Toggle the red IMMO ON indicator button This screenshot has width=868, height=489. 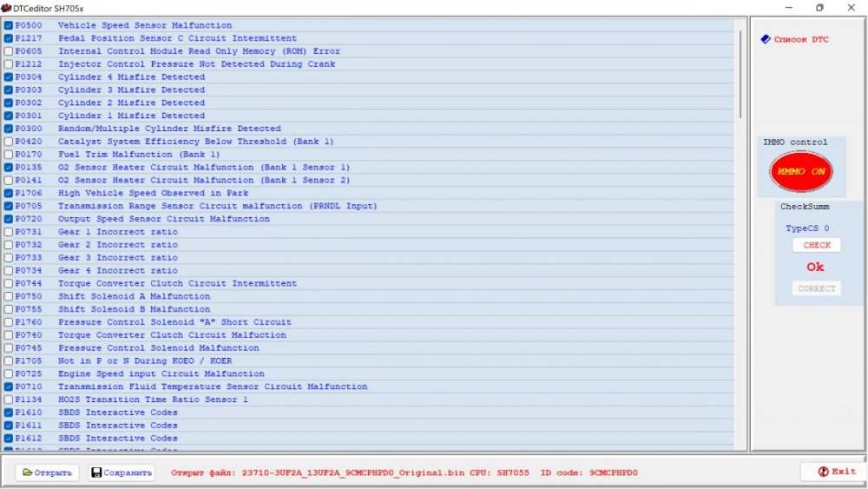[800, 172]
